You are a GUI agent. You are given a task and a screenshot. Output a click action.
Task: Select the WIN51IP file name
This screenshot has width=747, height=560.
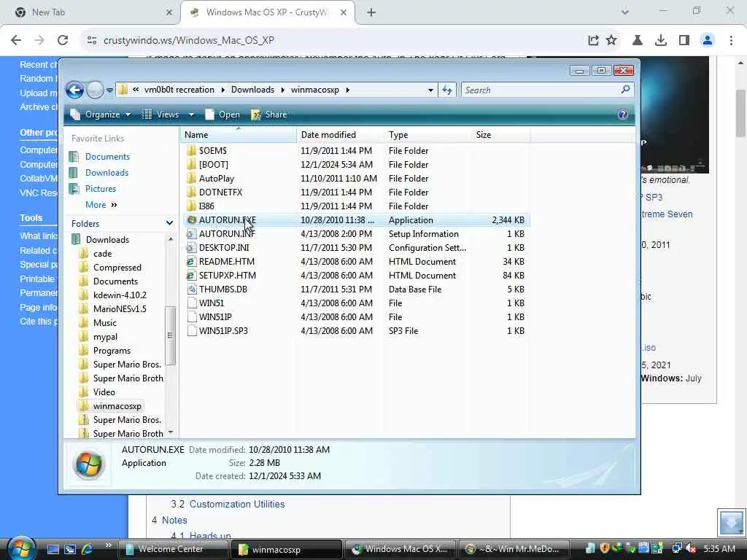coord(215,317)
